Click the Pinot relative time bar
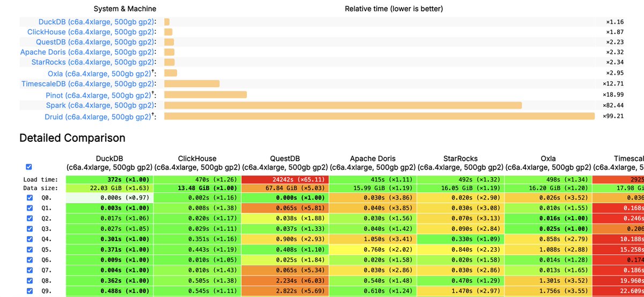 206,95
